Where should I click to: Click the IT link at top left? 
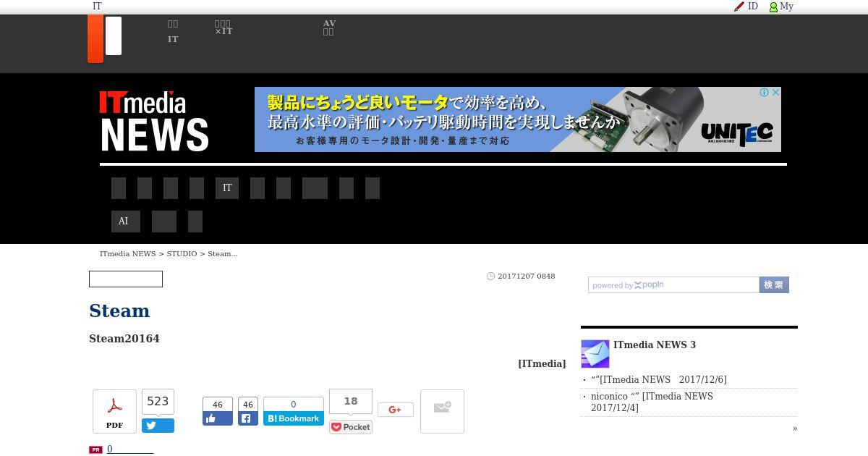click(x=97, y=7)
